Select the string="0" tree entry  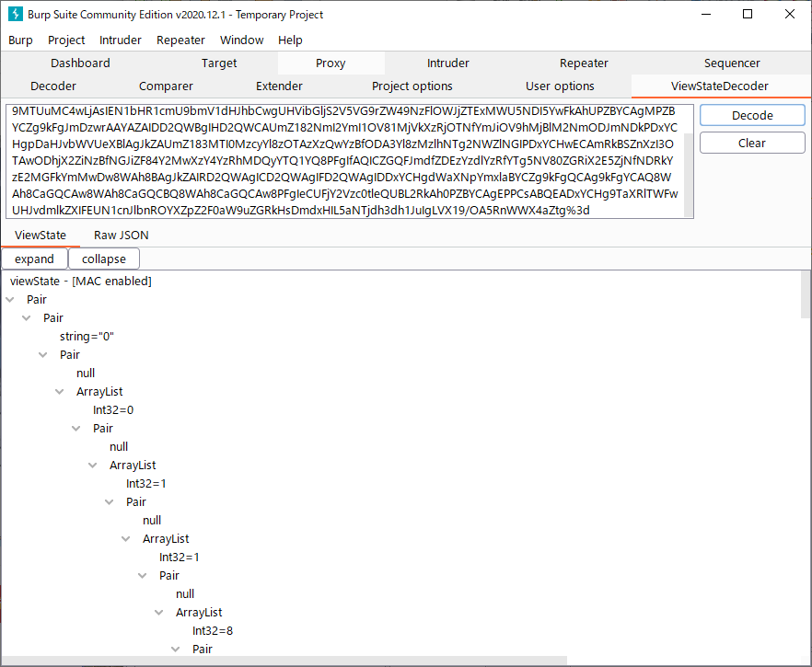click(87, 337)
